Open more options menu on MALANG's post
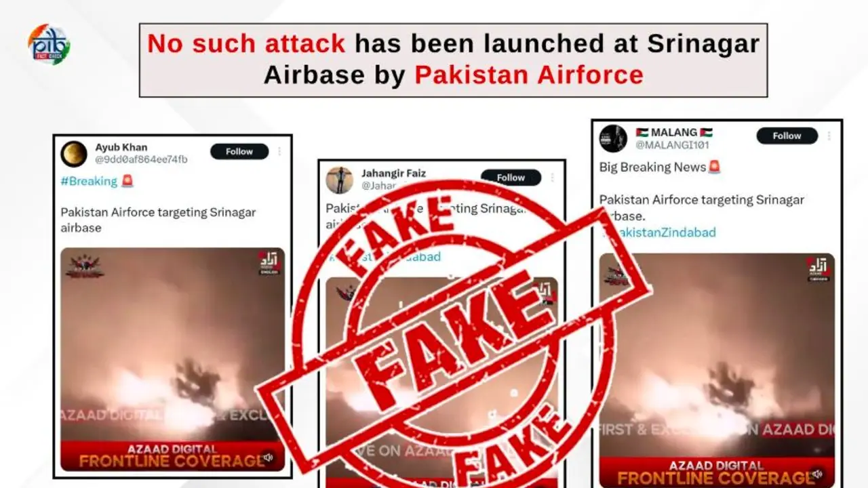This screenshot has height=488, width=868. pyautogui.click(x=829, y=136)
